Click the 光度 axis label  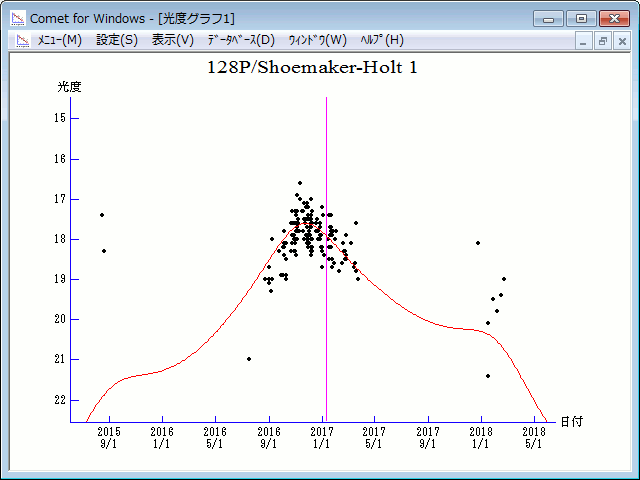tap(69, 87)
